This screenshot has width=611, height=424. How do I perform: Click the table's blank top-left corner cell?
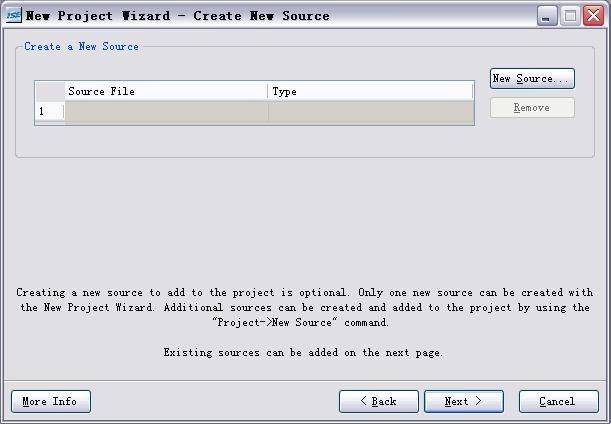50,91
